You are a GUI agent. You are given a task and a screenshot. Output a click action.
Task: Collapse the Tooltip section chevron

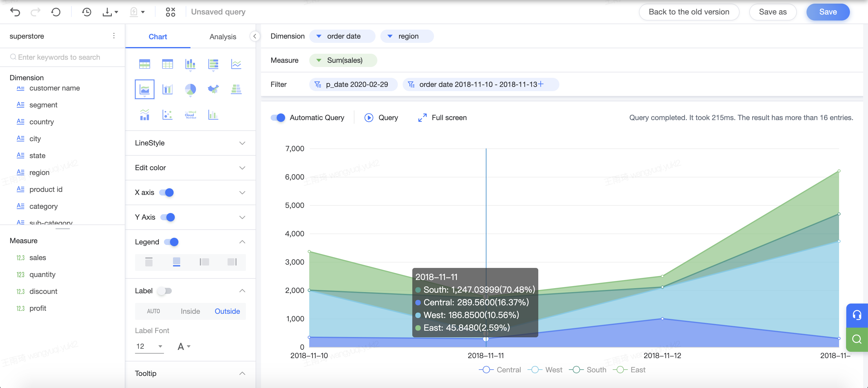click(242, 373)
